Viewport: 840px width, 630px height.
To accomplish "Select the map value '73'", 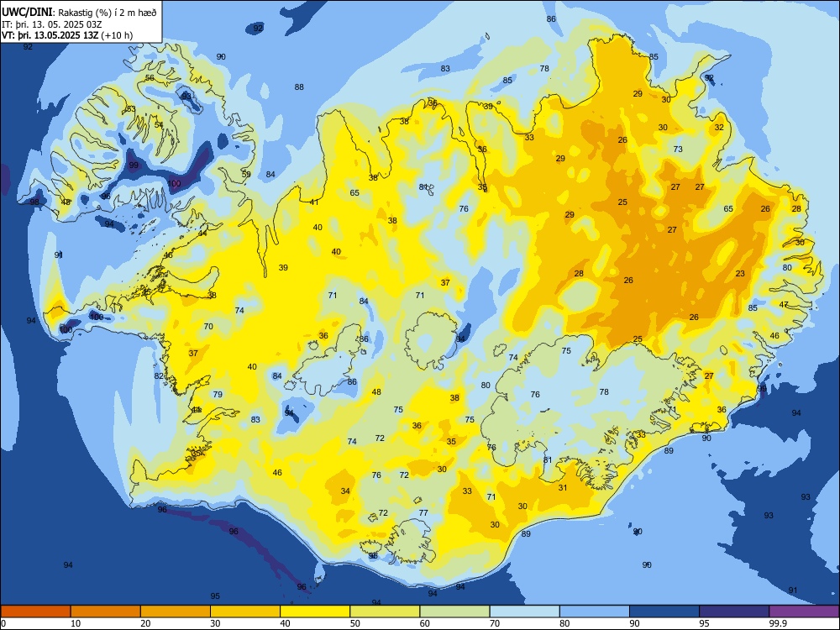I will (x=678, y=149).
